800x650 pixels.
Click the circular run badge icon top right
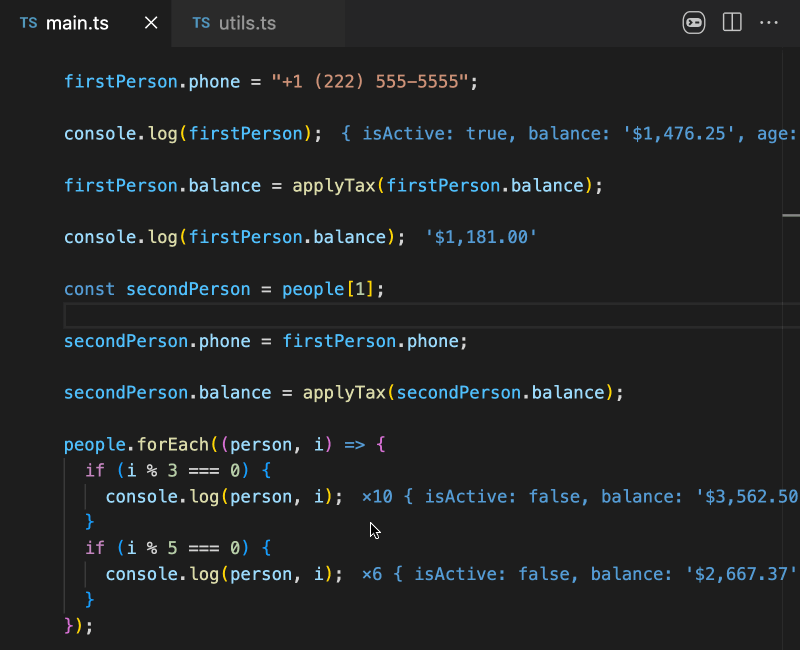tap(694, 22)
